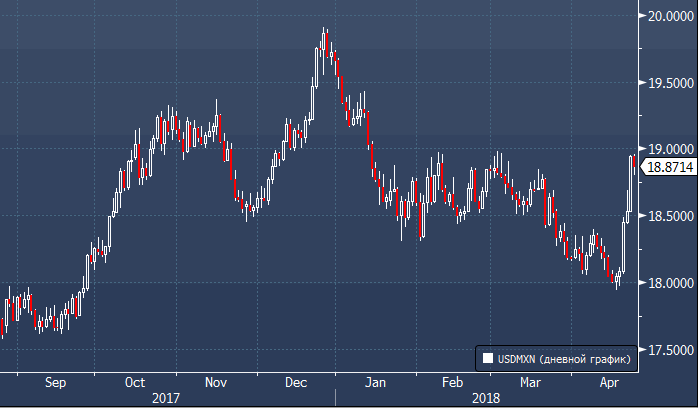698x408 pixels.
Task: Click the Oct month marker
Action: 136,382
